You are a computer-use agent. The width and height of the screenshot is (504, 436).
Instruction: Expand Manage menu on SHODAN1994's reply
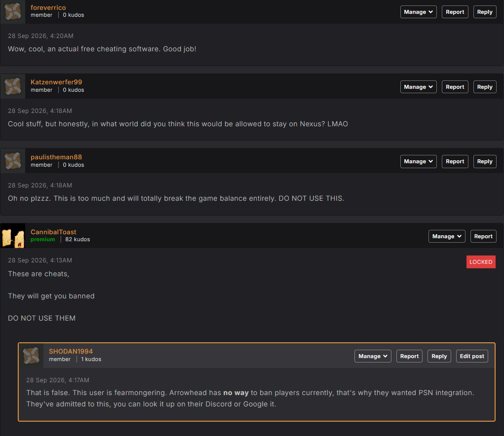(373, 356)
